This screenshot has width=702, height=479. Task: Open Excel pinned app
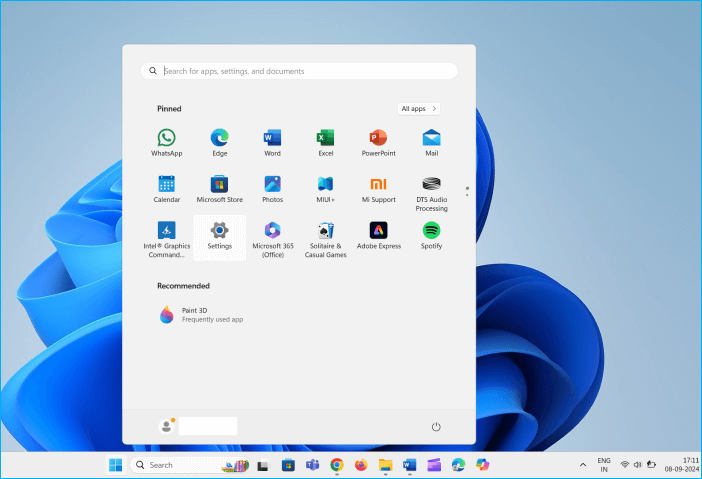point(325,142)
